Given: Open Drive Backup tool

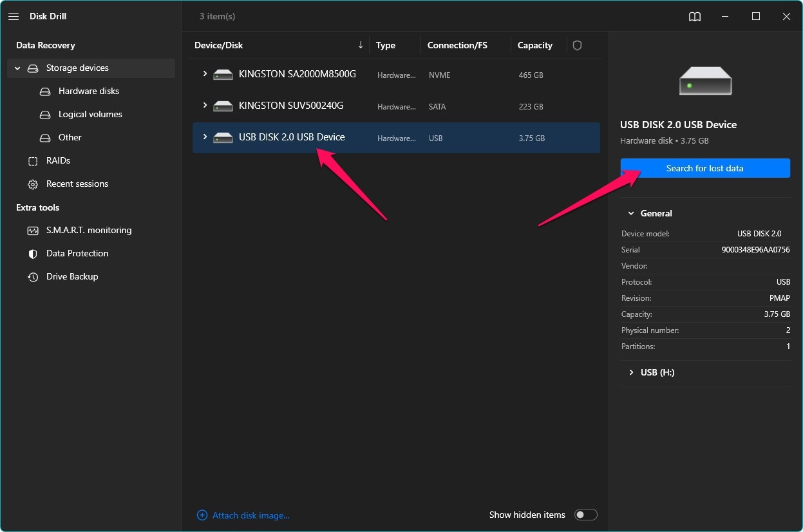Looking at the screenshot, I should [71, 276].
